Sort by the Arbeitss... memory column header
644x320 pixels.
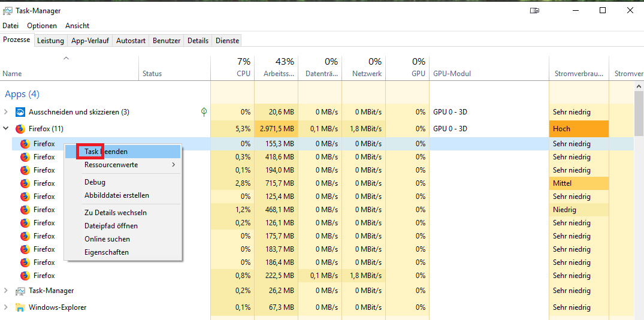coord(276,68)
